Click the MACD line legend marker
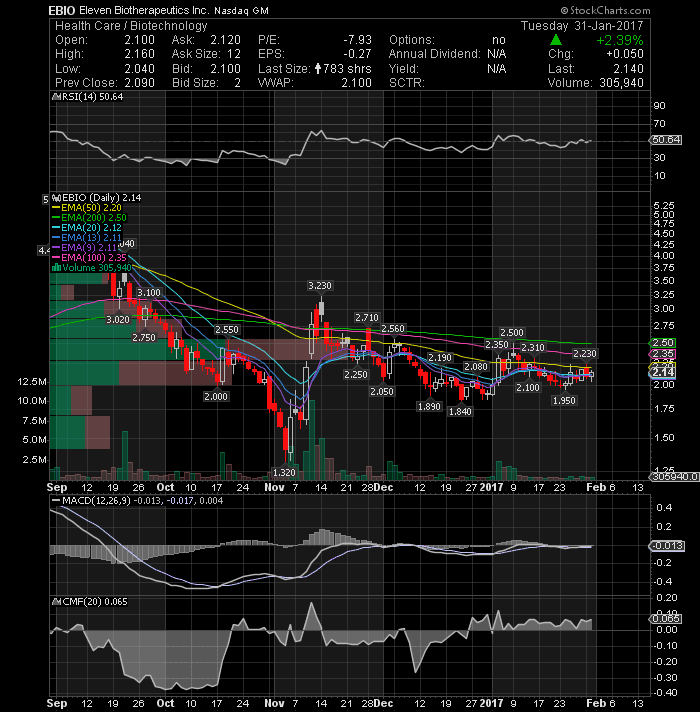Viewport: 700px width, 712px height. [56, 500]
